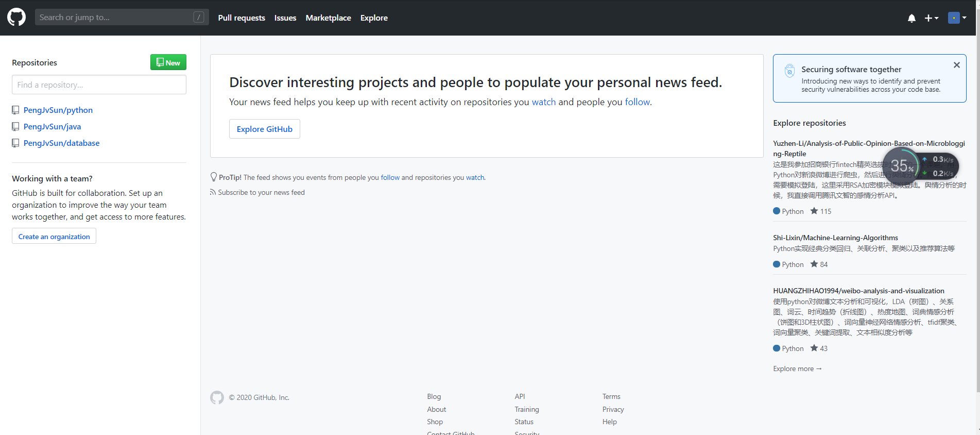Click the star icon next to 84
980x435 pixels.
pyautogui.click(x=814, y=264)
